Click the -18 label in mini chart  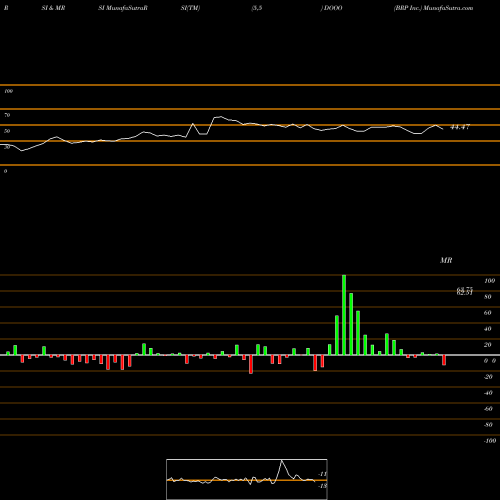point(323,486)
